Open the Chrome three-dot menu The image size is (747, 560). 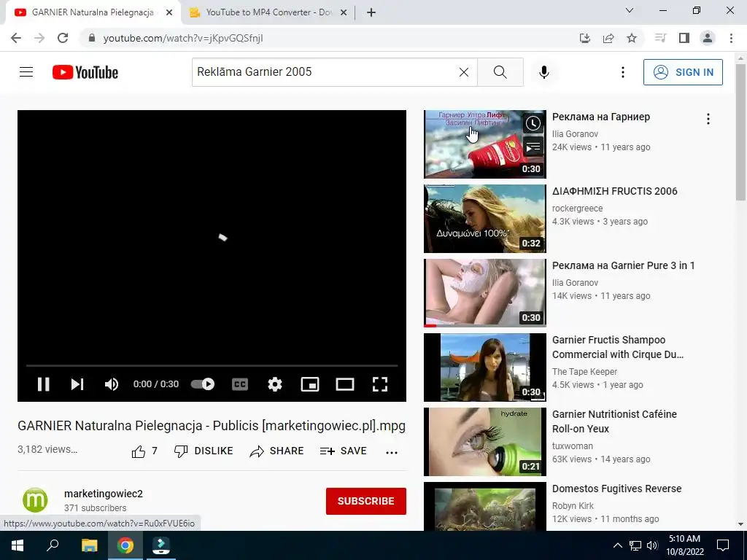(x=731, y=38)
